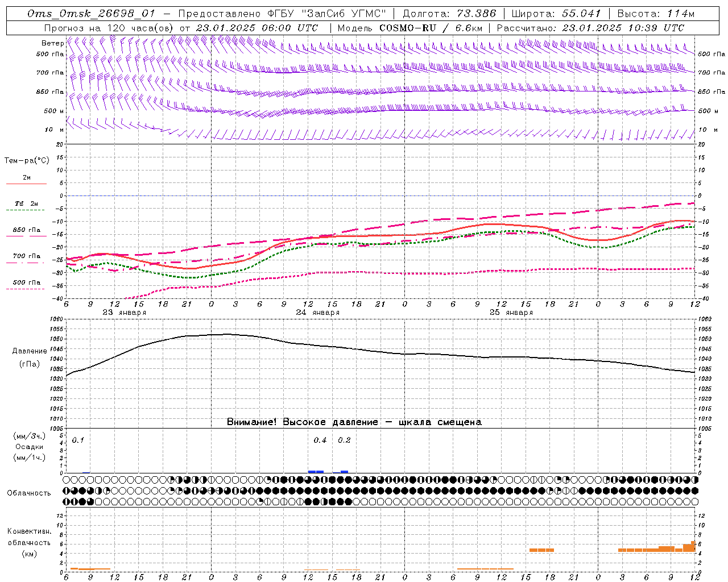Screen dimensions: 728x582
Task: Click the 0.4 precipitation value
Action: [x=320, y=440]
